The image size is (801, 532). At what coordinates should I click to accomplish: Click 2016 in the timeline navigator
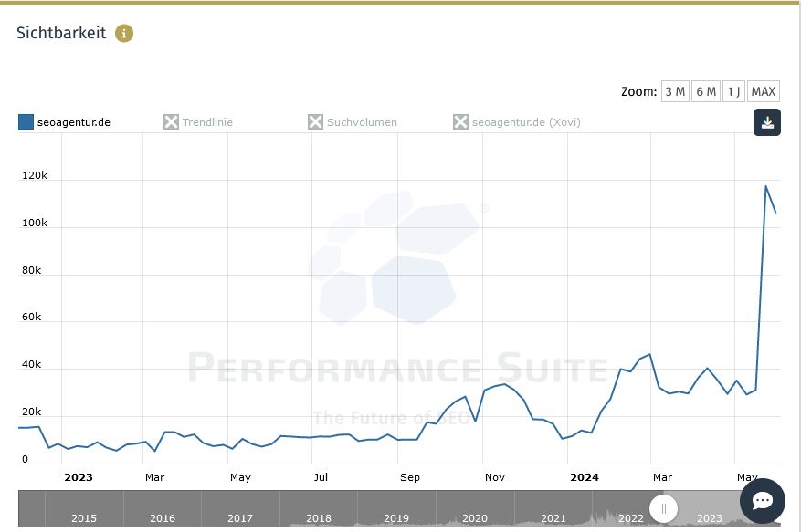pyautogui.click(x=163, y=518)
